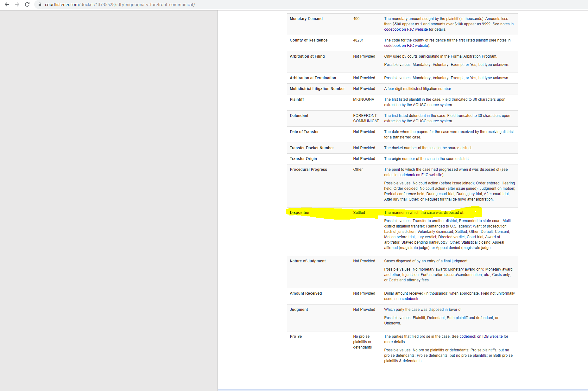Select the defendant name 'FOREFRONT COMMUNICAT'

[x=366, y=118]
